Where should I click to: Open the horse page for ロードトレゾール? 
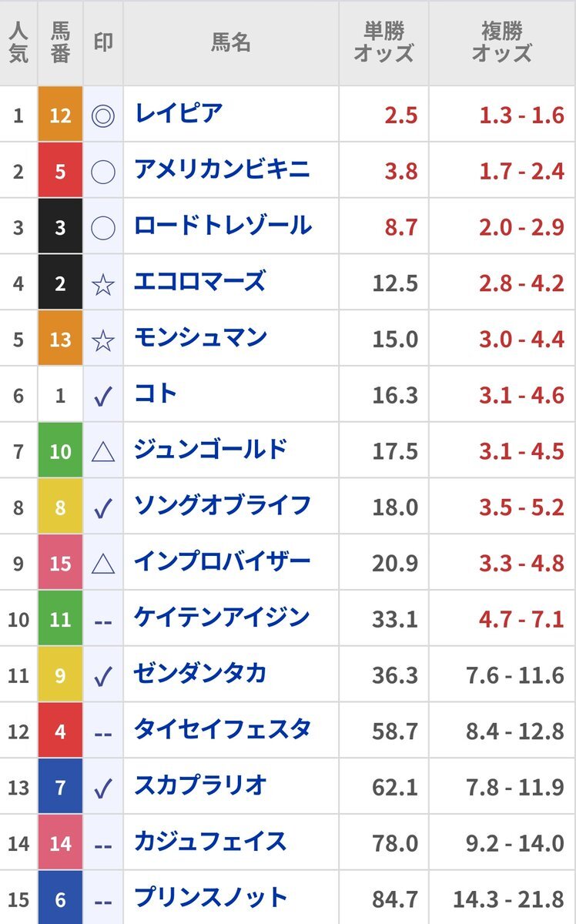(223, 226)
